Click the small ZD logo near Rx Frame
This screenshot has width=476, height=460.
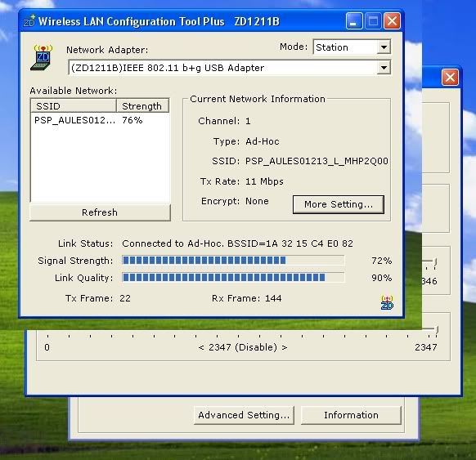(x=387, y=302)
